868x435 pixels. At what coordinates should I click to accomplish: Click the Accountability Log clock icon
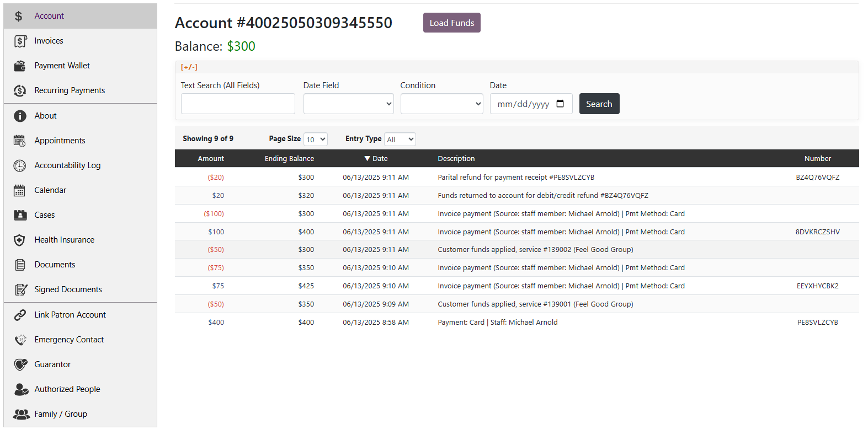pos(20,165)
